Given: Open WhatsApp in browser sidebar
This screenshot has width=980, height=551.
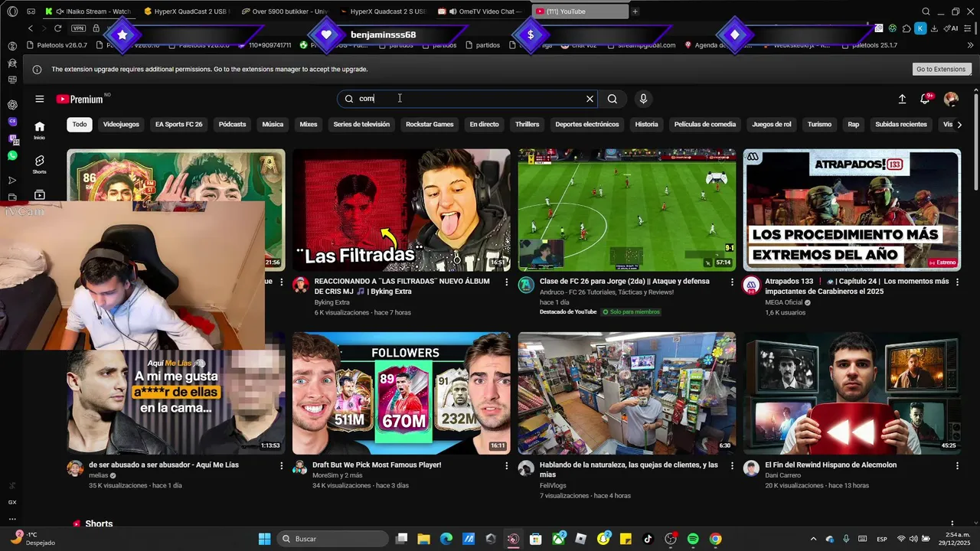Looking at the screenshot, I should pos(12,155).
